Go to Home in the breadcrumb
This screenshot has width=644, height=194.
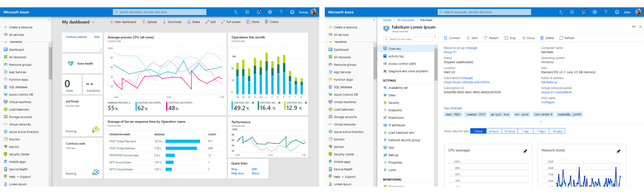click(387, 20)
